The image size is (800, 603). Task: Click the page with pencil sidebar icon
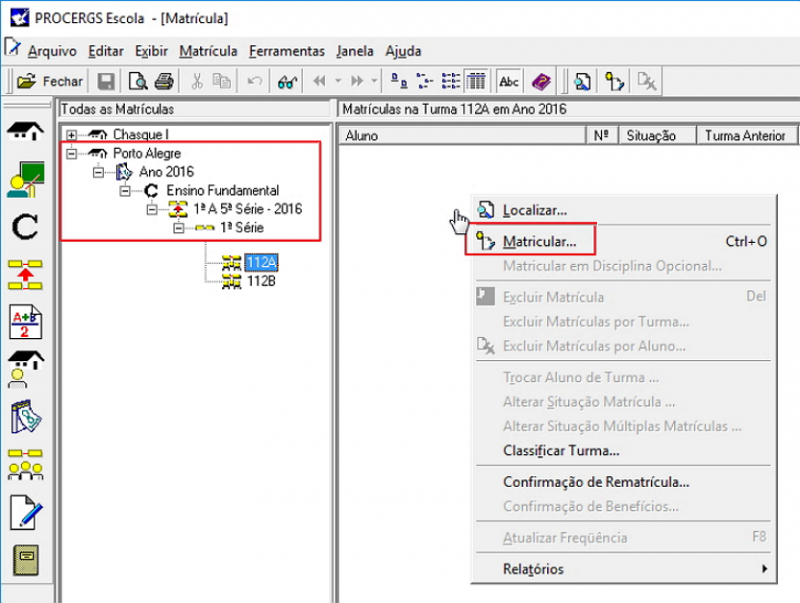(27, 512)
